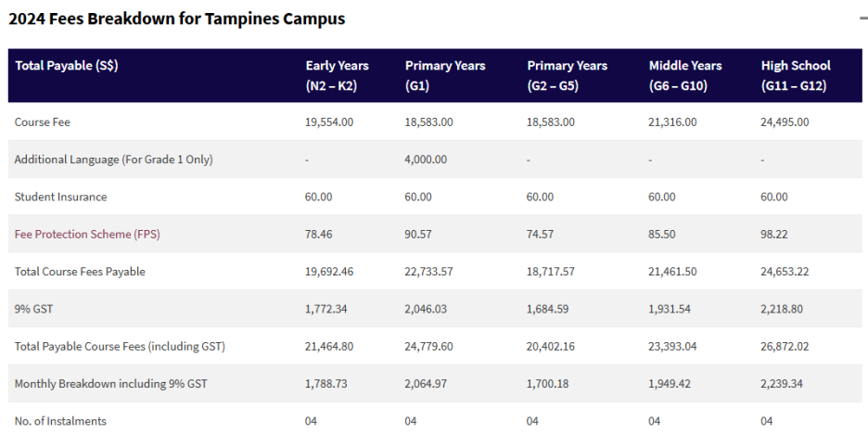Click the Primary Years (G2 – G5) header
Image resolution: width=868 pixels, height=434 pixels.
pyautogui.click(x=568, y=75)
